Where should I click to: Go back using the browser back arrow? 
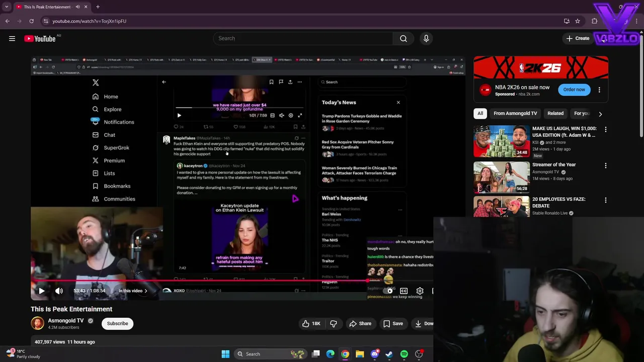click(x=8, y=21)
